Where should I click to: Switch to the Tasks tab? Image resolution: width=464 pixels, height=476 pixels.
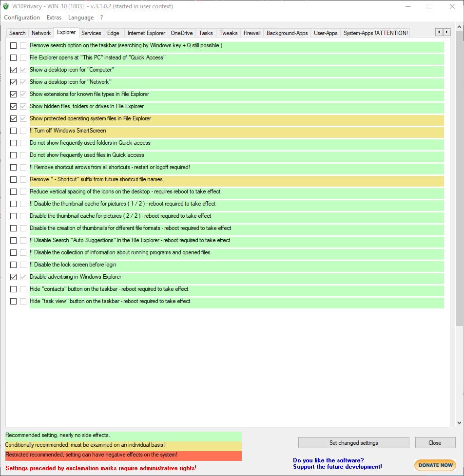(206, 33)
